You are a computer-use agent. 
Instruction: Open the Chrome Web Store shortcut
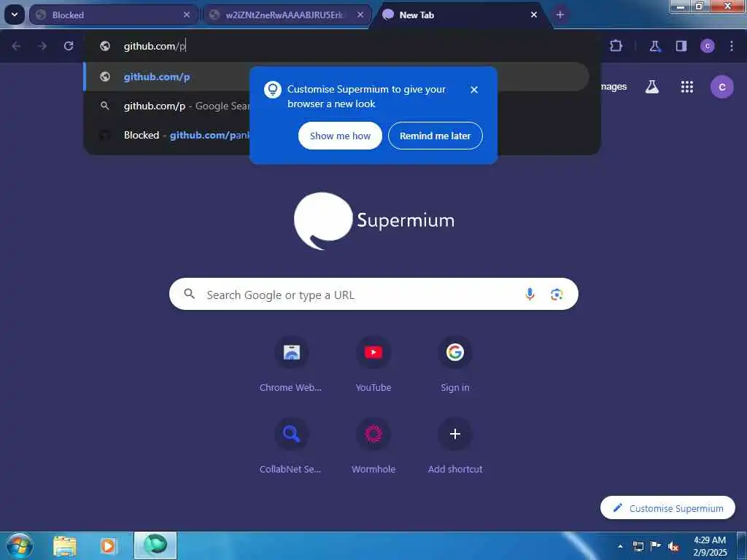point(291,365)
